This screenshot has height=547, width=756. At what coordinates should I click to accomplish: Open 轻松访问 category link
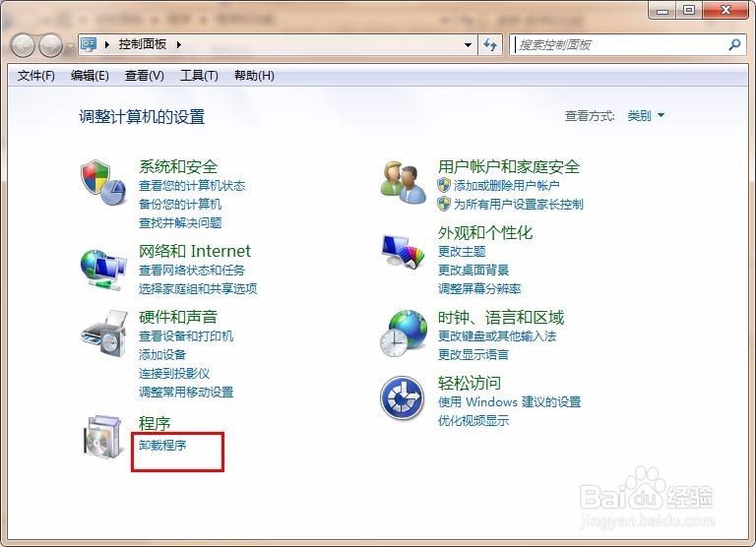pyautogui.click(x=470, y=383)
